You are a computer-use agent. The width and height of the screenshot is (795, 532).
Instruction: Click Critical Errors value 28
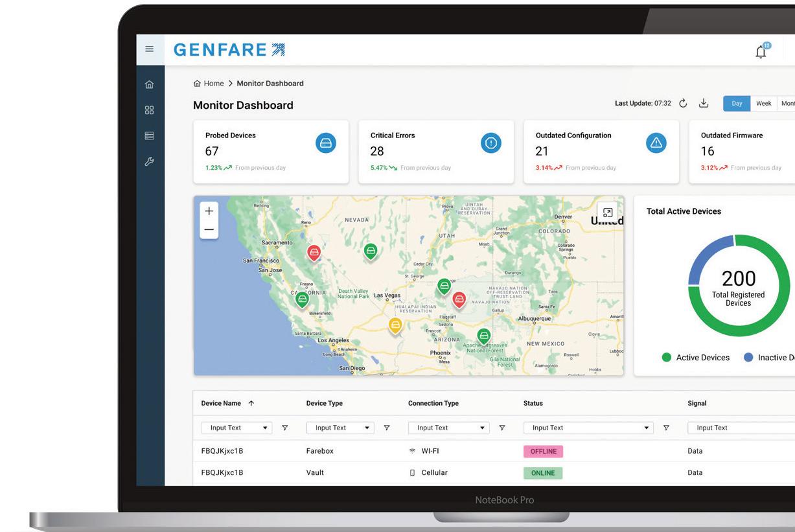point(377,152)
